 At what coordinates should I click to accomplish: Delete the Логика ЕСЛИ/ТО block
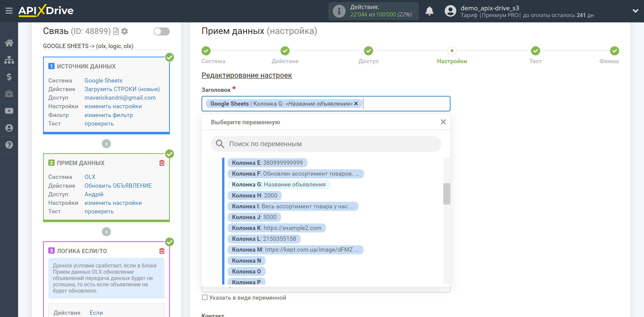click(x=162, y=251)
